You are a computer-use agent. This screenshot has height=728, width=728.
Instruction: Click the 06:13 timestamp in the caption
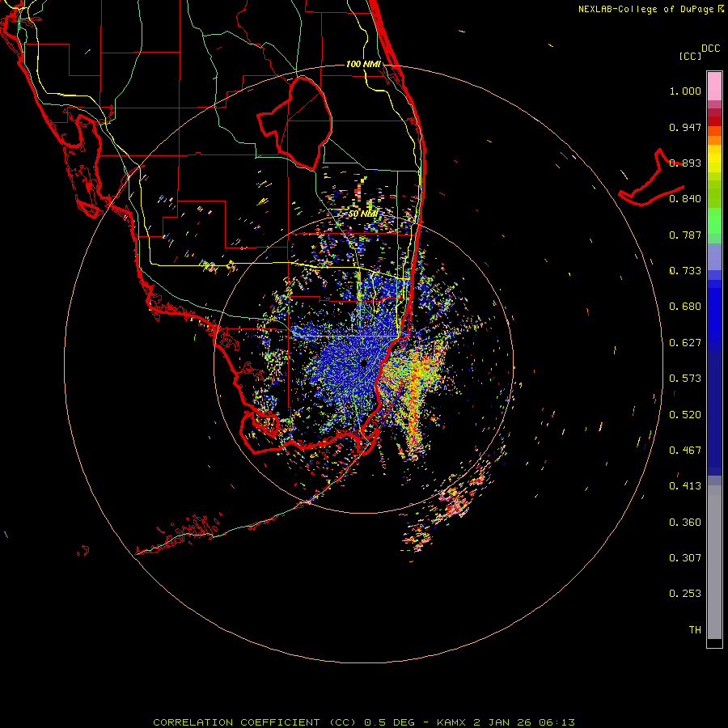click(557, 722)
